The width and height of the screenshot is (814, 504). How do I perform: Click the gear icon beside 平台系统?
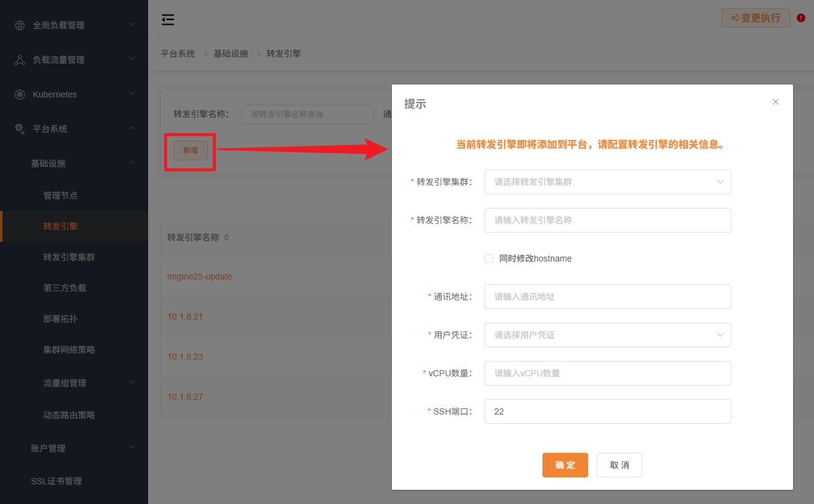click(20, 129)
